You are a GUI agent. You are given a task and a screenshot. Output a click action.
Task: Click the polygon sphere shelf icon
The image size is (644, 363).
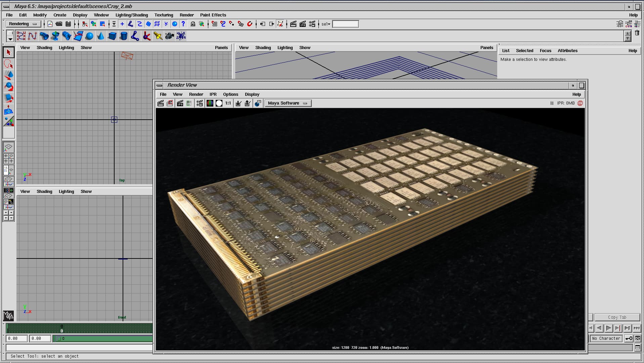pos(89,36)
